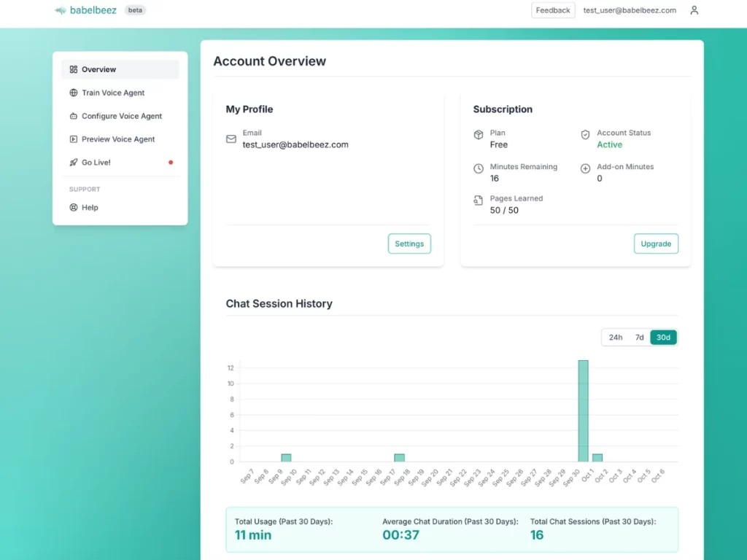Open profile Settings button
This screenshot has height=560, width=747.
point(409,244)
